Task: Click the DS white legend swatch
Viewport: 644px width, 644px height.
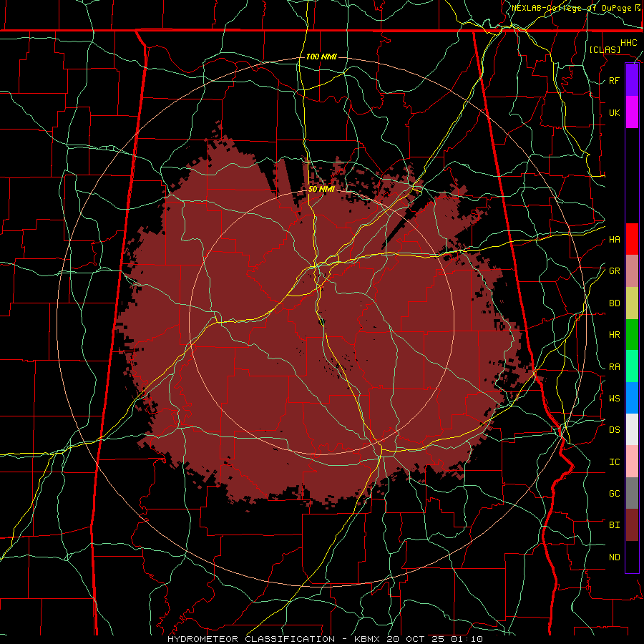Action: click(x=632, y=429)
